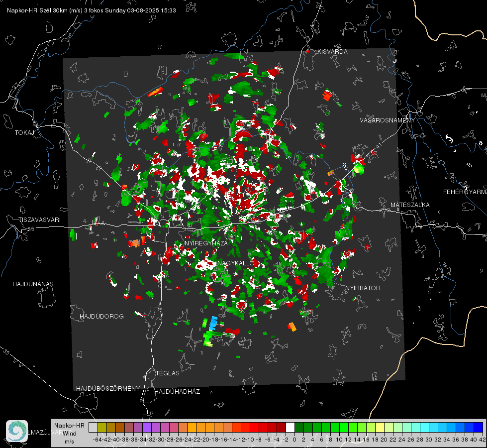The image size is (487, 448).
Task: Click the 0 legend scale value
Action: (294, 440)
